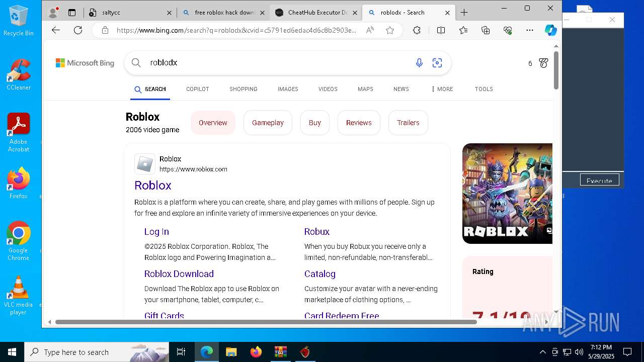Open the Roblox main result link

pos(153,186)
